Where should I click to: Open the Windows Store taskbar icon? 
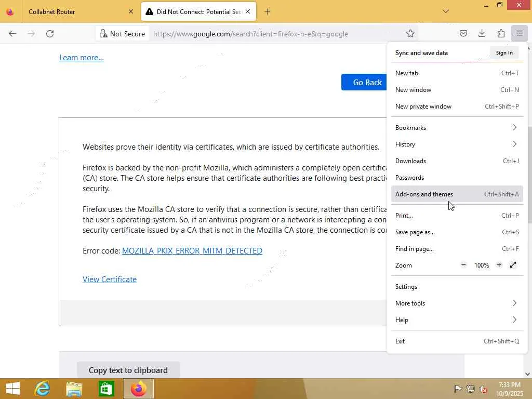pyautogui.click(x=106, y=389)
